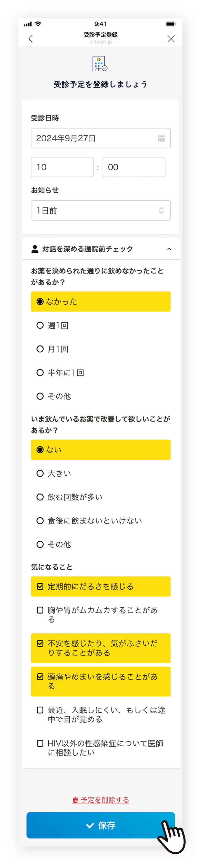Image resolution: width=204 pixels, height=868 pixels.
Task: Click the minutes input field showing 00
Action: pyautogui.click(x=134, y=167)
